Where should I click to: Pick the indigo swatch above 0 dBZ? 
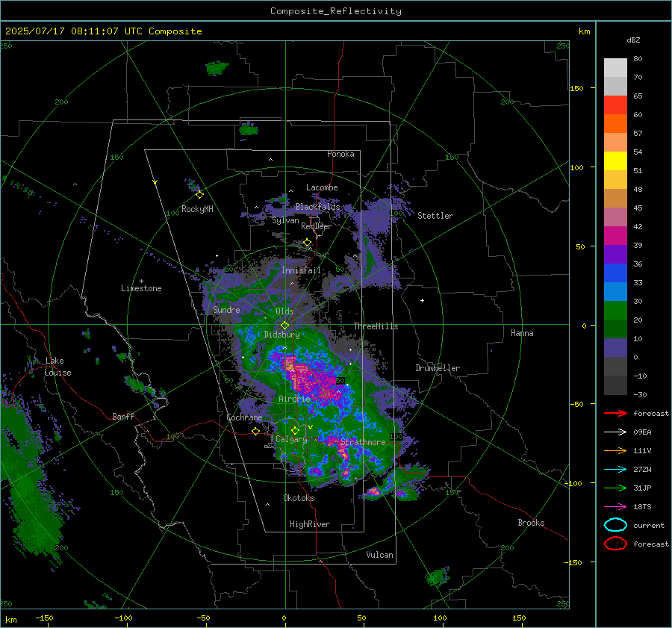tap(615, 348)
